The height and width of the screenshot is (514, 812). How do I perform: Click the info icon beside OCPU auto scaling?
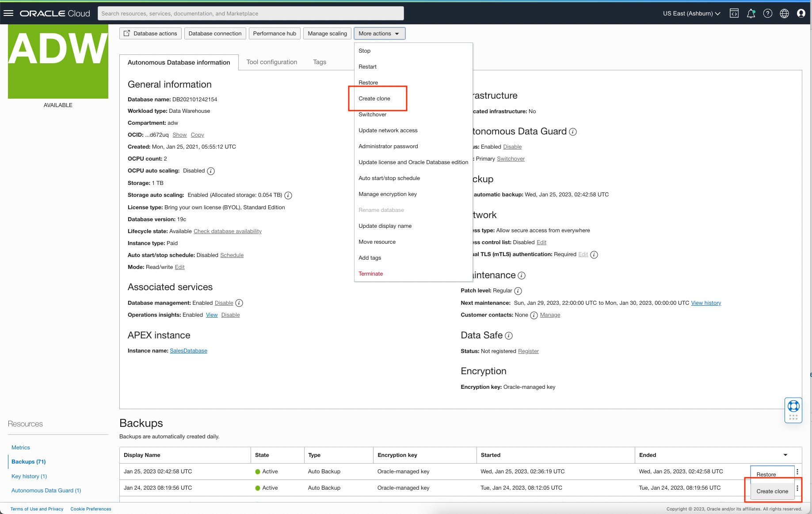(x=211, y=171)
